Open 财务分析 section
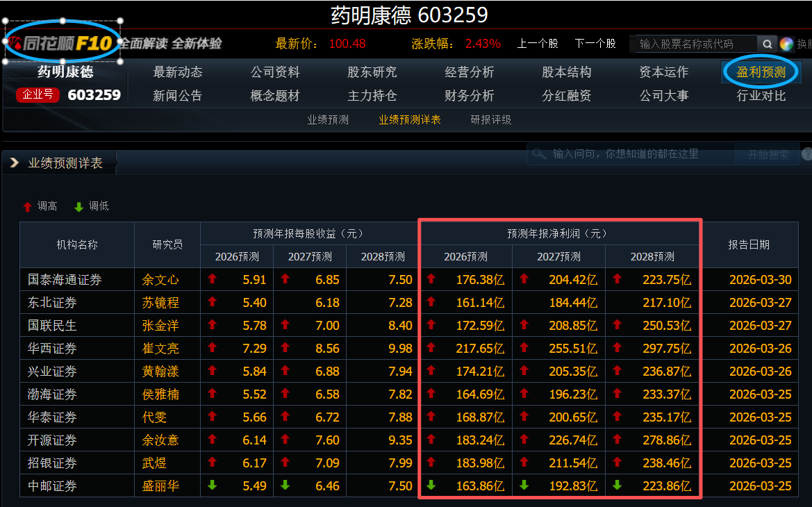 pyautogui.click(x=469, y=96)
